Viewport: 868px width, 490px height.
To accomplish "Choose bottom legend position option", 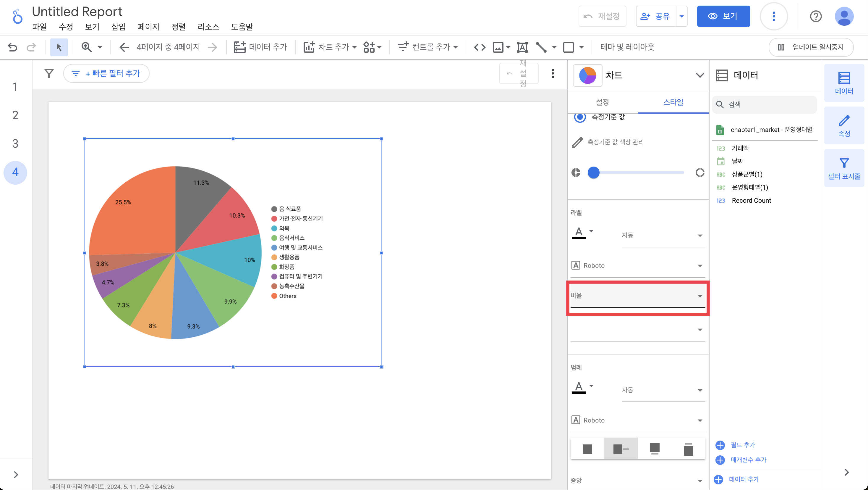I will [654, 449].
